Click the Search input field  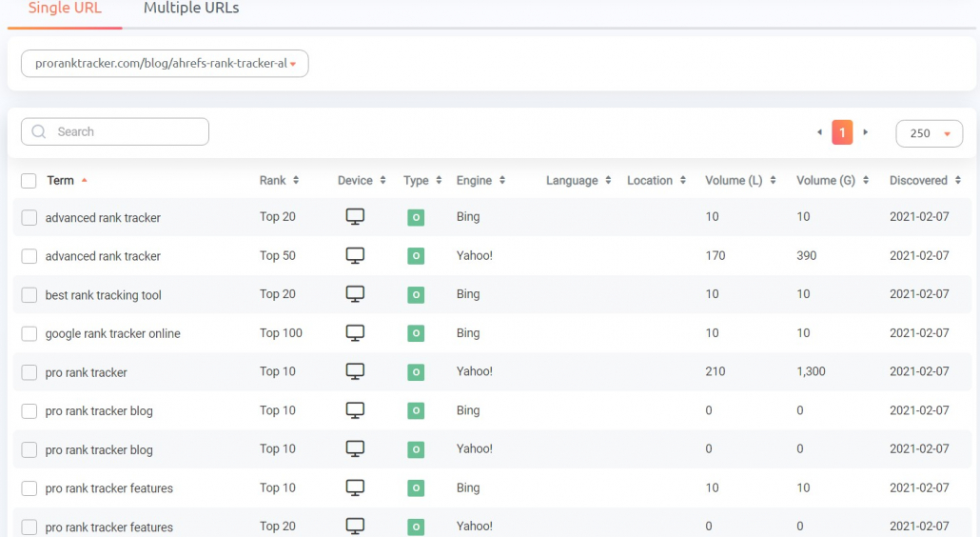(115, 132)
